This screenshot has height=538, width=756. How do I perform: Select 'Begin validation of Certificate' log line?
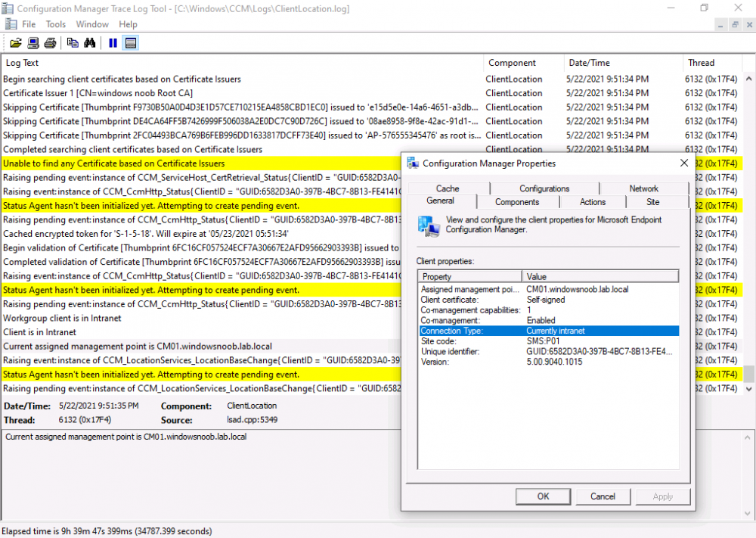[x=202, y=247]
